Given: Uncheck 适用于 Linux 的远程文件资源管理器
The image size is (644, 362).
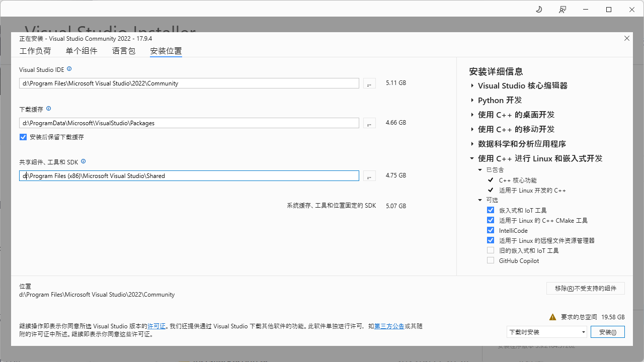Looking at the screenshot, I should pyautogui.click(x=491, y=240).
